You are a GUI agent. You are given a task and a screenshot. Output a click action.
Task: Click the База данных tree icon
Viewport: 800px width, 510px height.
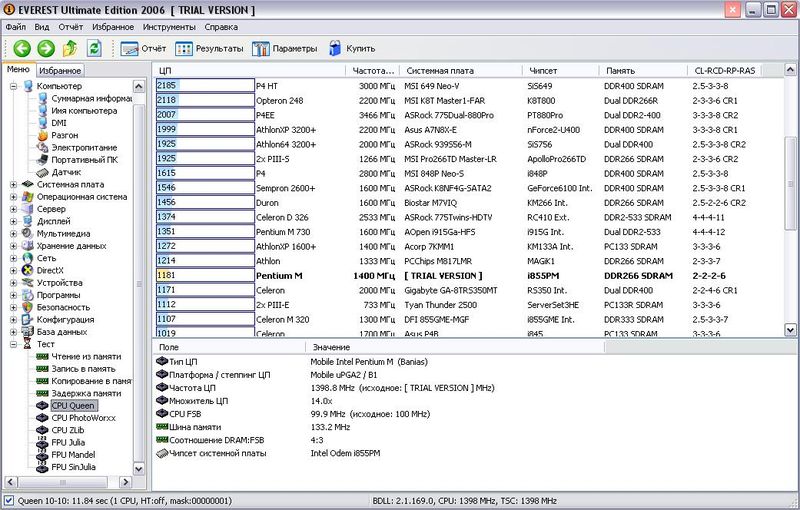[x=28, y=332]
